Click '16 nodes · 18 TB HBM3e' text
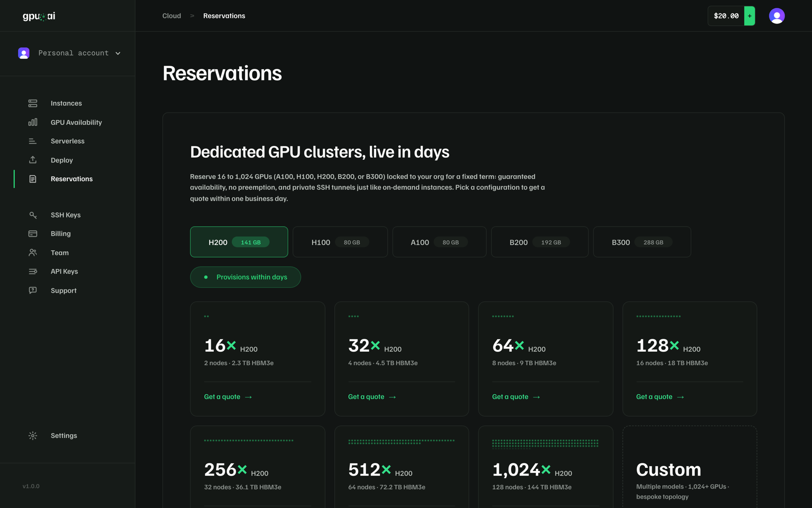 (x=672, y=363)
